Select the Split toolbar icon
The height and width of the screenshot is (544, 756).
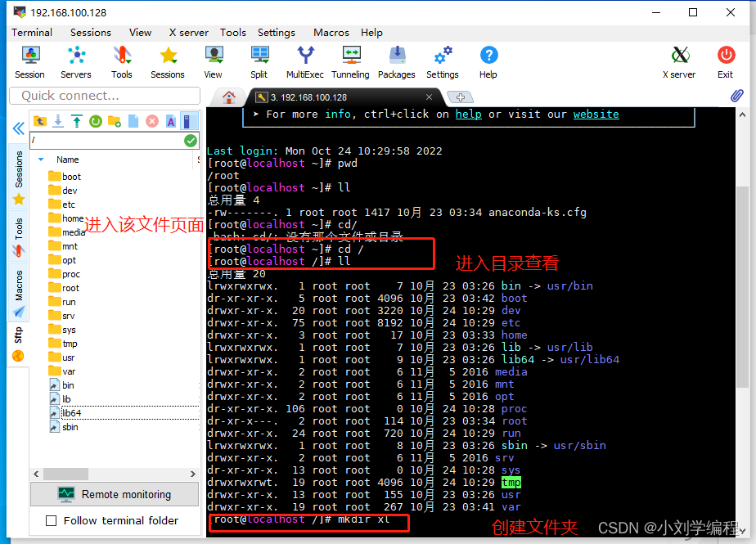pyautogui.click(x=259, y=62)
